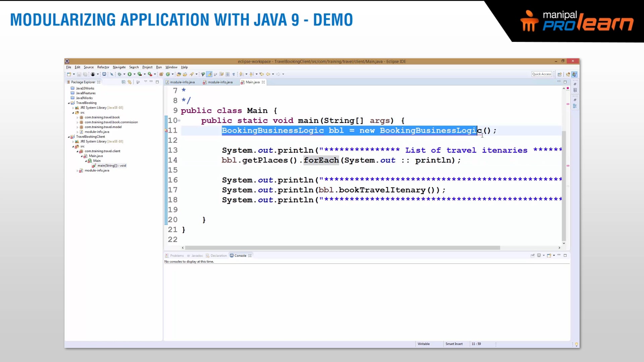This screenshot has width=644, height=362.
Task: Switch to the first module-info.java tab
Action: tap(182, 82)
